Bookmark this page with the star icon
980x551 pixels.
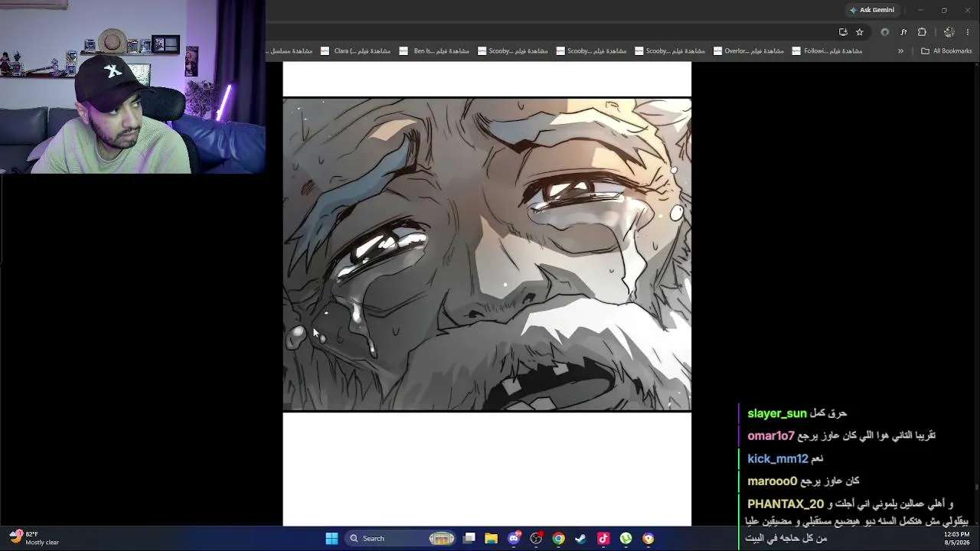tap(860, 32)
